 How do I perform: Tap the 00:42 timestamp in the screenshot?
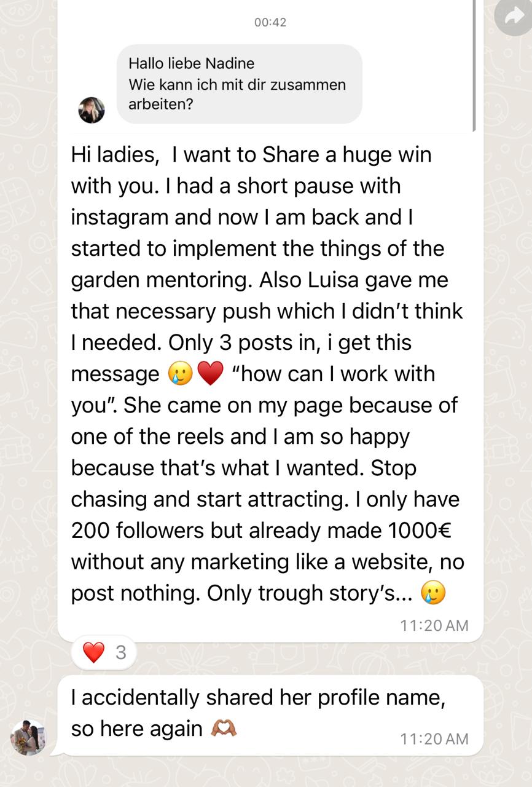270,22
